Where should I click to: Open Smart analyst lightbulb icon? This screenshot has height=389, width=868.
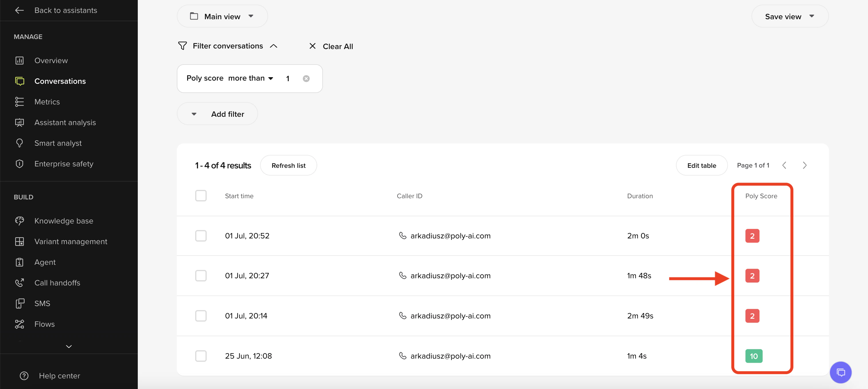pyautogui.click(x=20, y=143)
